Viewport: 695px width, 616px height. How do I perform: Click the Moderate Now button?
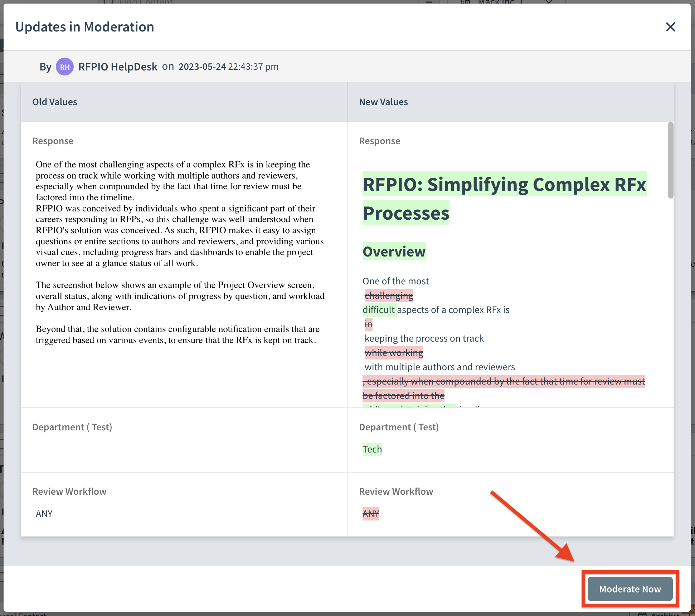point(630,589)
